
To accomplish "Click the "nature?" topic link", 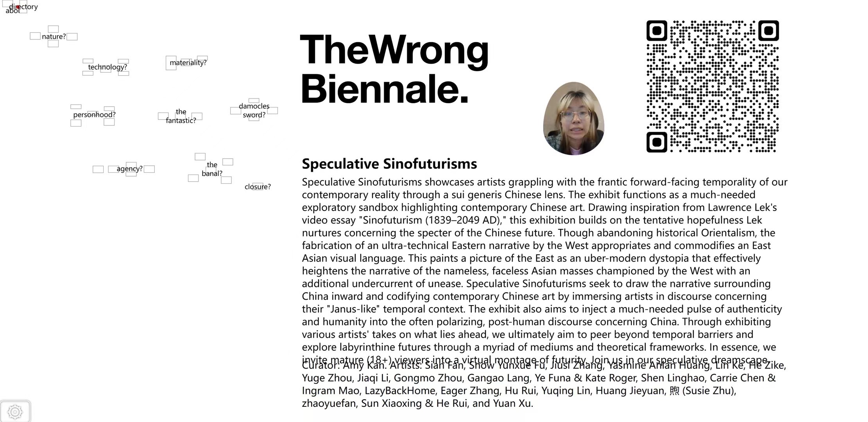I will tap(54, 37).
